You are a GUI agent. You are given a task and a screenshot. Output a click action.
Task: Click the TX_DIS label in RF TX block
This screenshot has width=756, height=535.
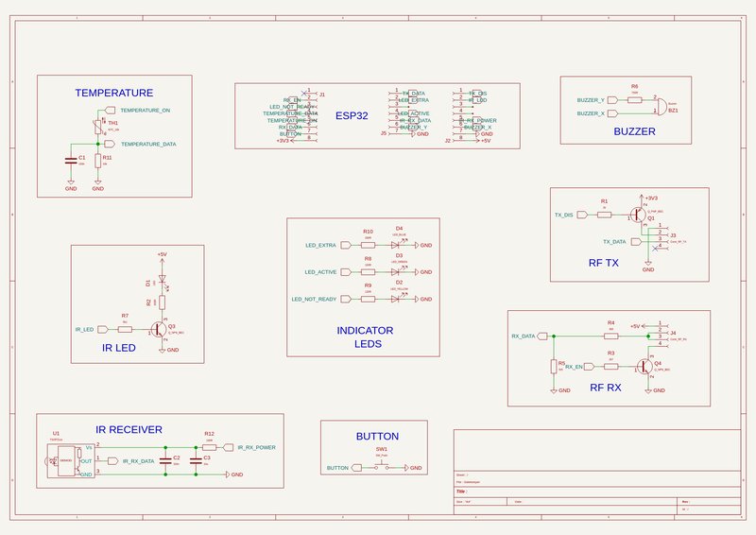point(563,216)
